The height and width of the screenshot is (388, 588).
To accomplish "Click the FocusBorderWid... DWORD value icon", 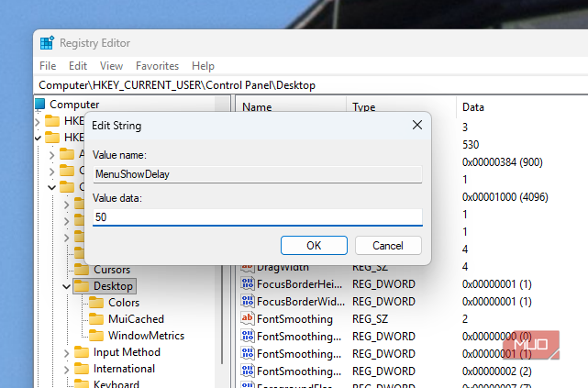I will 248,301.
